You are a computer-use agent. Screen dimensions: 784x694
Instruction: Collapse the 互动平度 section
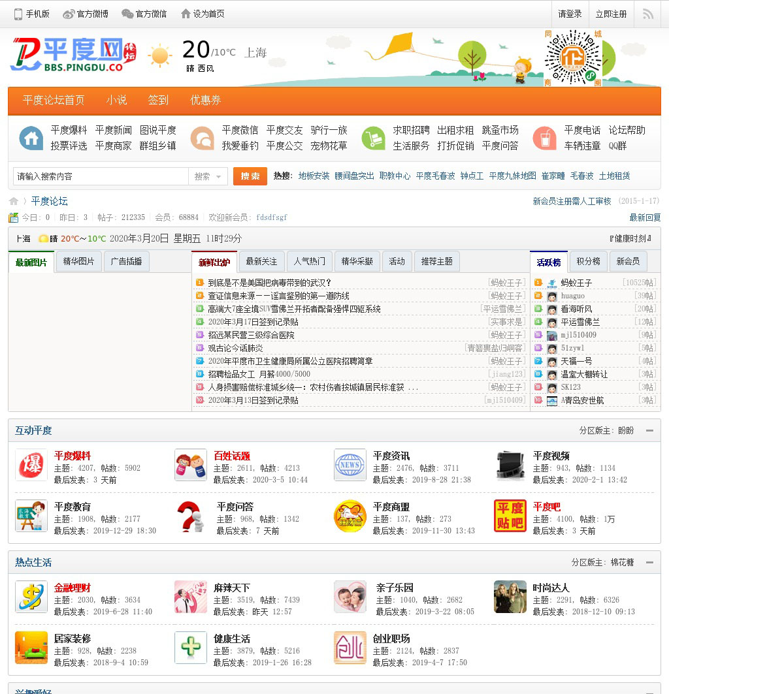(649, 430)
